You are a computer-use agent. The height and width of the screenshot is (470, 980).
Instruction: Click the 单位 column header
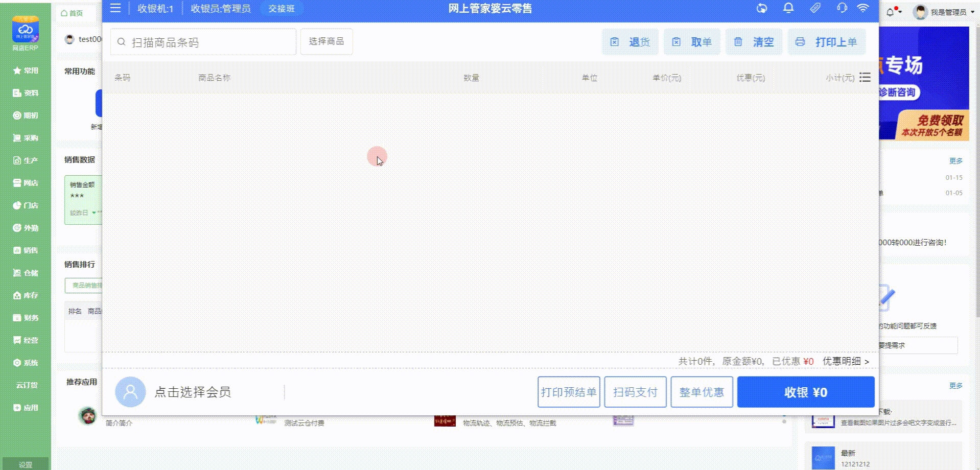tap(589, 78)
